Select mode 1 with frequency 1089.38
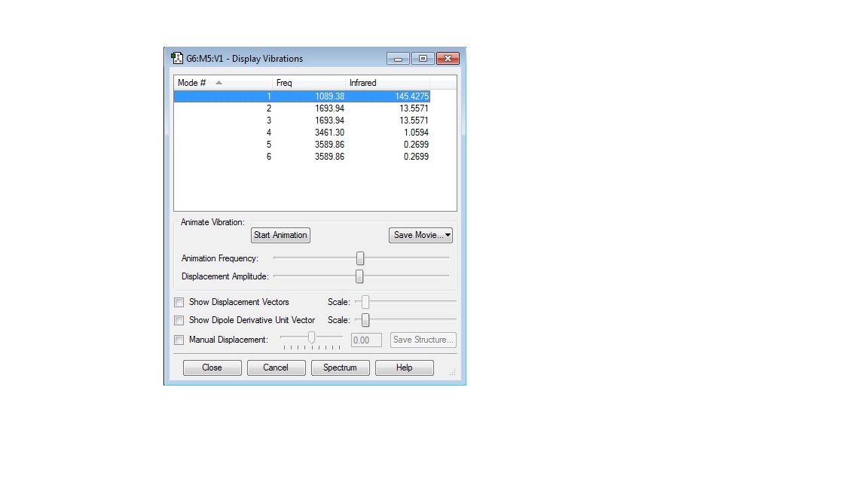The width and height of the screenshot is (868, 488). click(301, 96)
